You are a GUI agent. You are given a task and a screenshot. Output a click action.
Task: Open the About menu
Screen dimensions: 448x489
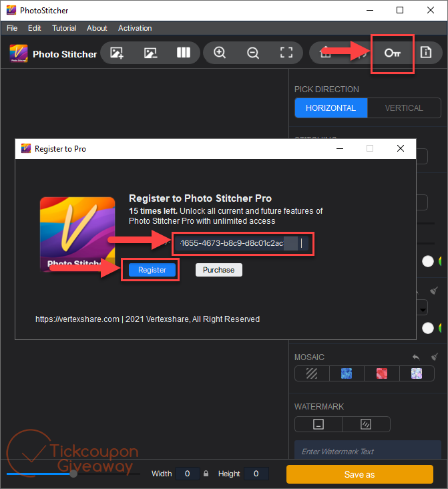(x=97, y=28)
